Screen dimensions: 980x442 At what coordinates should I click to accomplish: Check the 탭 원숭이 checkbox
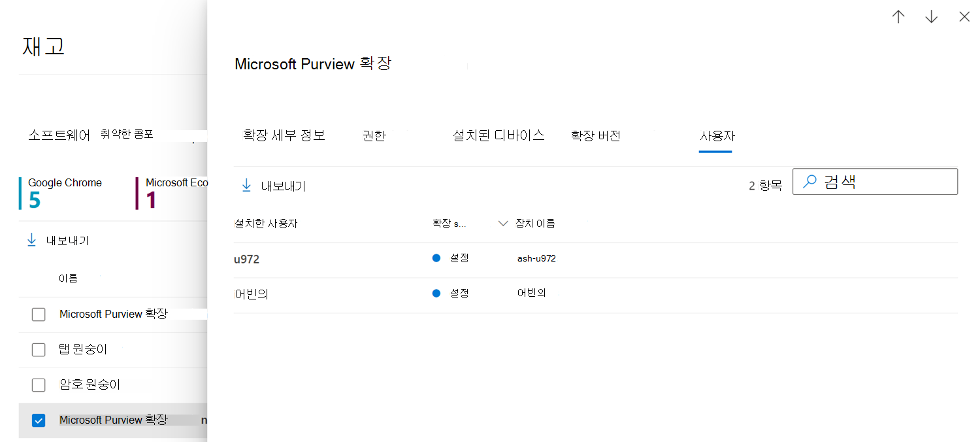39,350
